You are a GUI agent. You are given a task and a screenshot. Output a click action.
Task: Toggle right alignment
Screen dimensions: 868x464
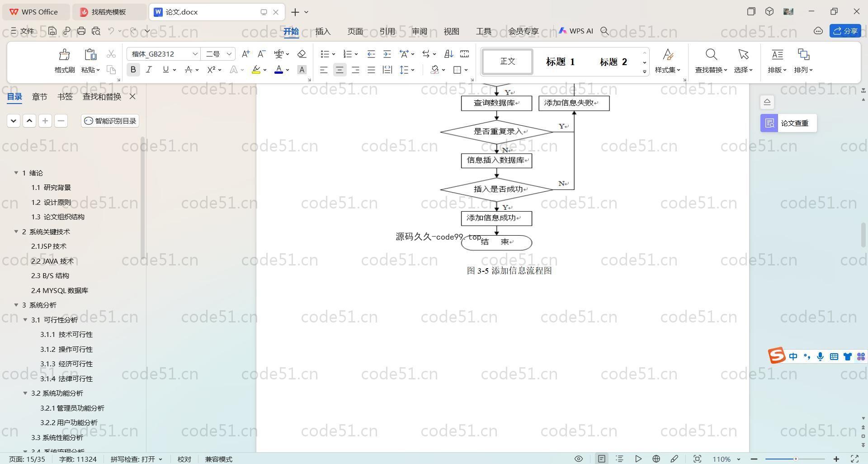click(x=355, y=70)
